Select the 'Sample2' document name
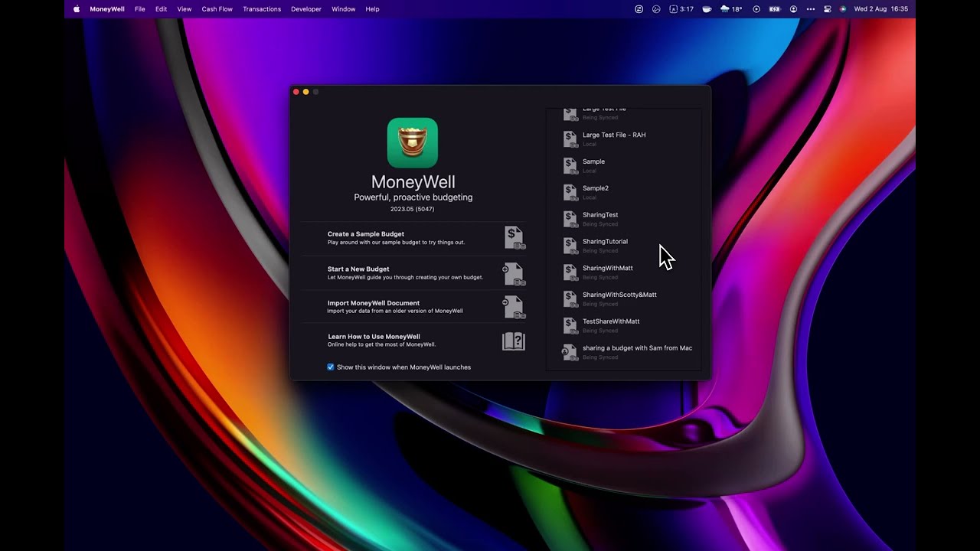Image resolution: width=980 pixels, height=551 pixels. (596, 188)
